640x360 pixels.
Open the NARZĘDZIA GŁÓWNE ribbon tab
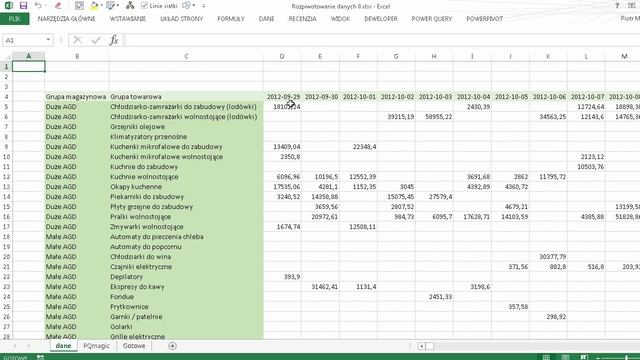pos(67,19)
